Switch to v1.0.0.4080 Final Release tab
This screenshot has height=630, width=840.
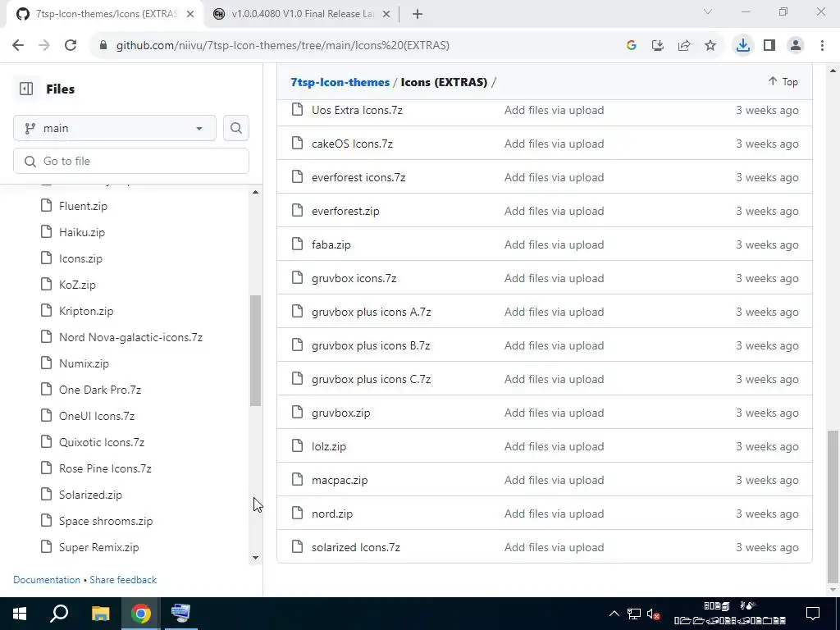[302, 14]
